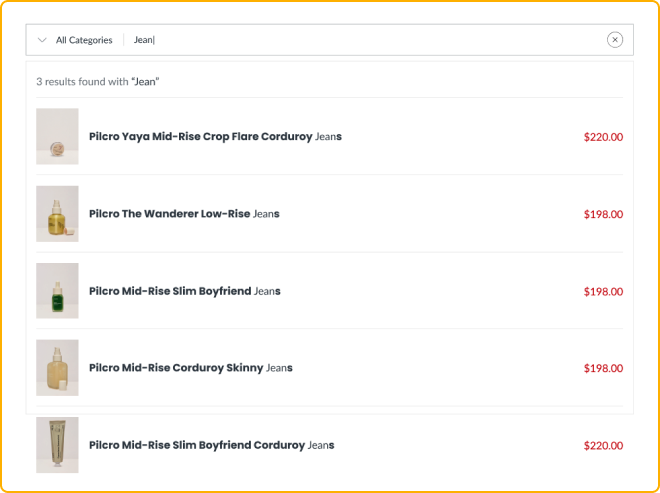
Task: Click the $198.00 price of Corduroy Skinny Jeans
Action: [603, 369]
